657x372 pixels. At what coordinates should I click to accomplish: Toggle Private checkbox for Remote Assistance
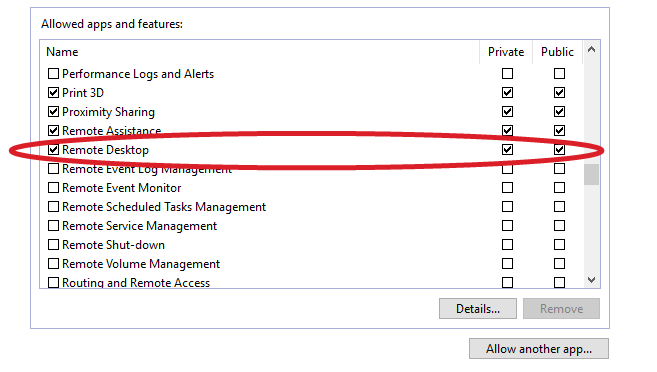(507, 131)
